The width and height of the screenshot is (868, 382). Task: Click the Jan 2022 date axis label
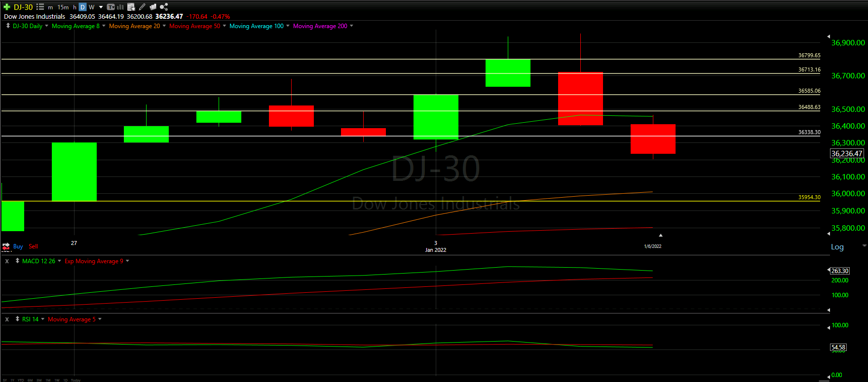point(436,250)
